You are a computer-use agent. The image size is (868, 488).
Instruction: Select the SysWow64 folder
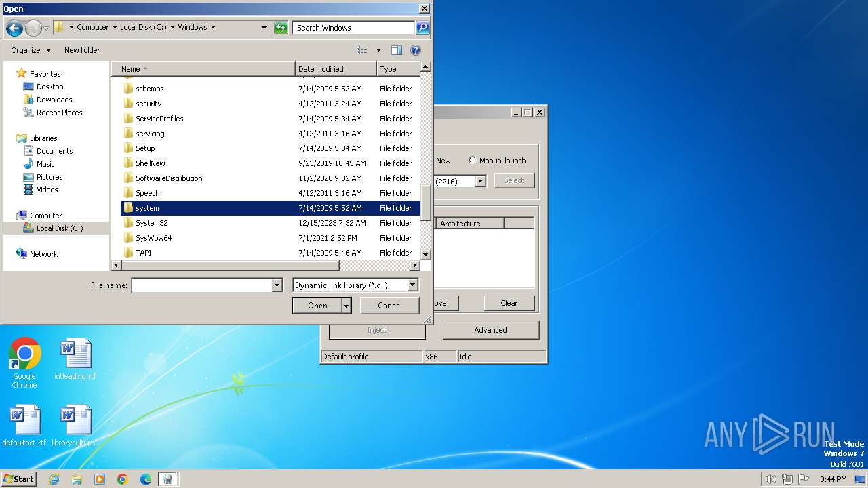click(270, 238)
